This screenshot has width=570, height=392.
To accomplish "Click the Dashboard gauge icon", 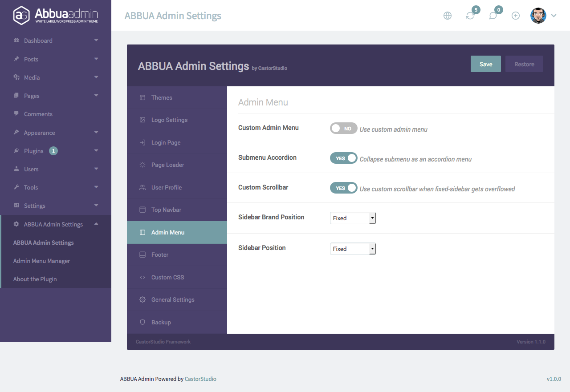I will pos(16,40).
